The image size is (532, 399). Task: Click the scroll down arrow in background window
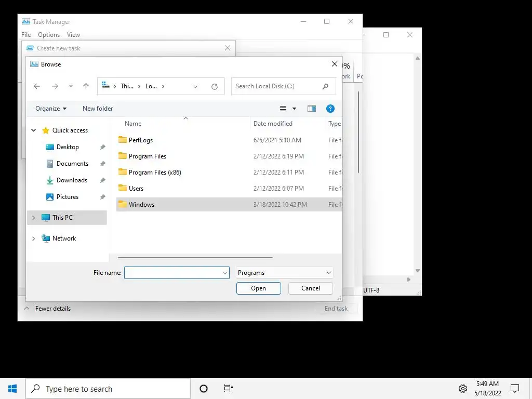[418, 271]
